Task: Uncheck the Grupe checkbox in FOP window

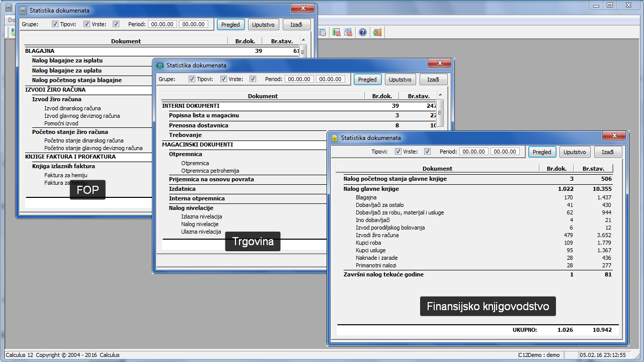Action: pos(55,24)
